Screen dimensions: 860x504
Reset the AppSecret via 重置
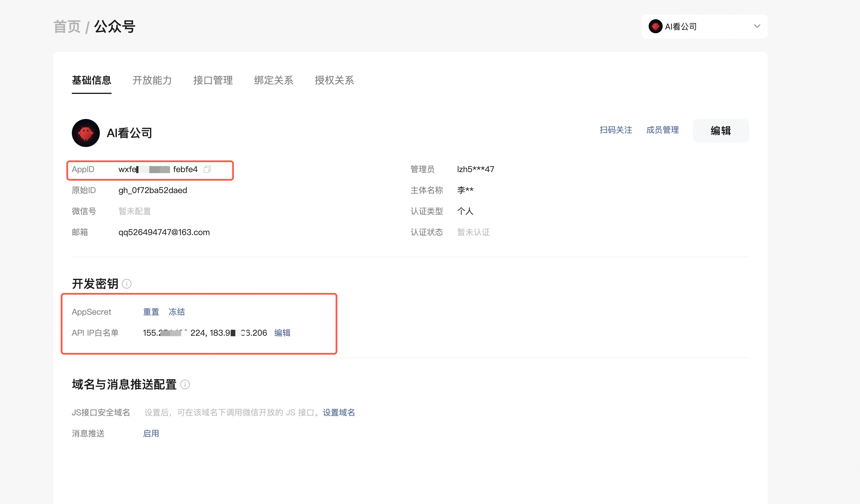click(151, 312)
